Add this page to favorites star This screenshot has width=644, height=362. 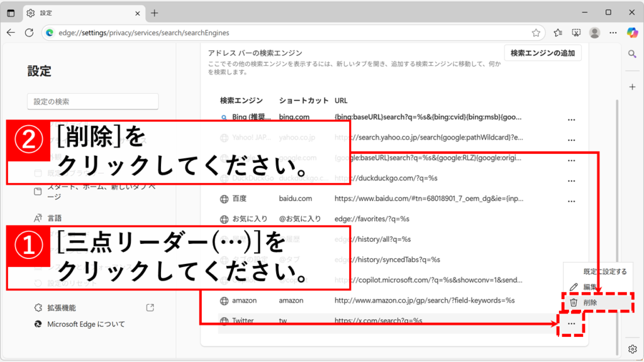[536, 33]
